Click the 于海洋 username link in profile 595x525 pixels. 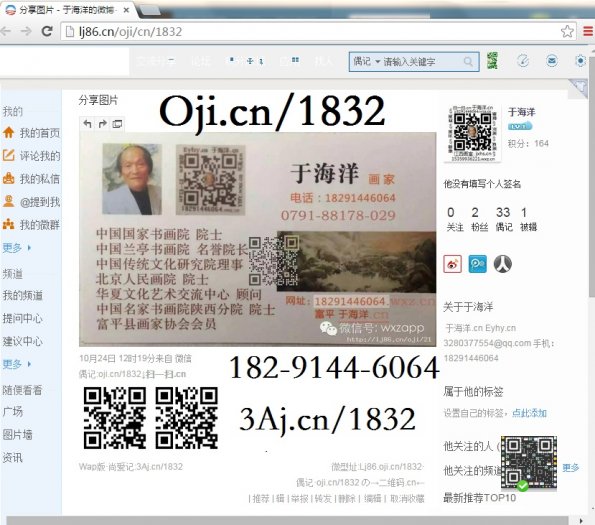click(x=521, y=112)
